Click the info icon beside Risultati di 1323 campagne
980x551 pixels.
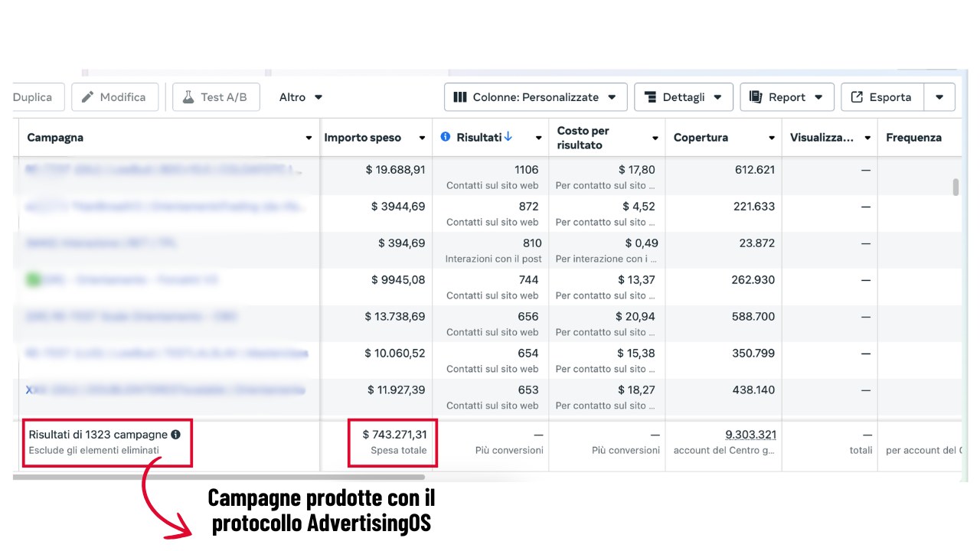(175, 434)
